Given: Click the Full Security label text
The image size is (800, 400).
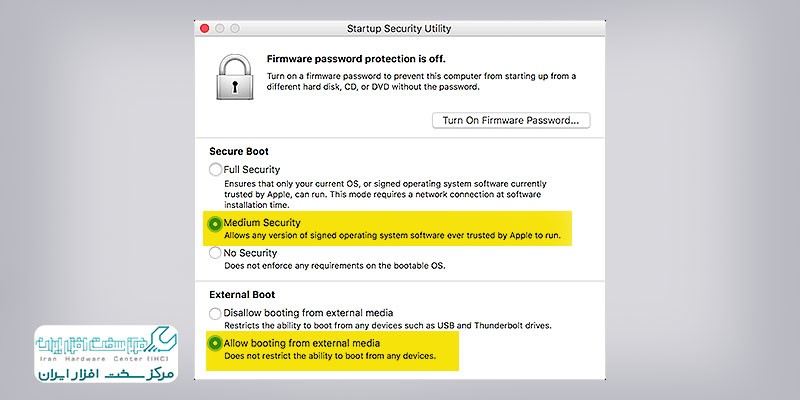Looking at the screenshot, I should [x=252, y=169].
